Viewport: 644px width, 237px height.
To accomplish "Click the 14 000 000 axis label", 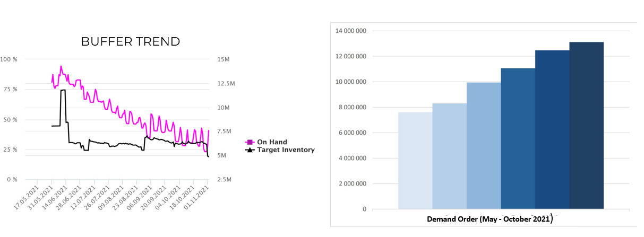I will click(351, 31).
